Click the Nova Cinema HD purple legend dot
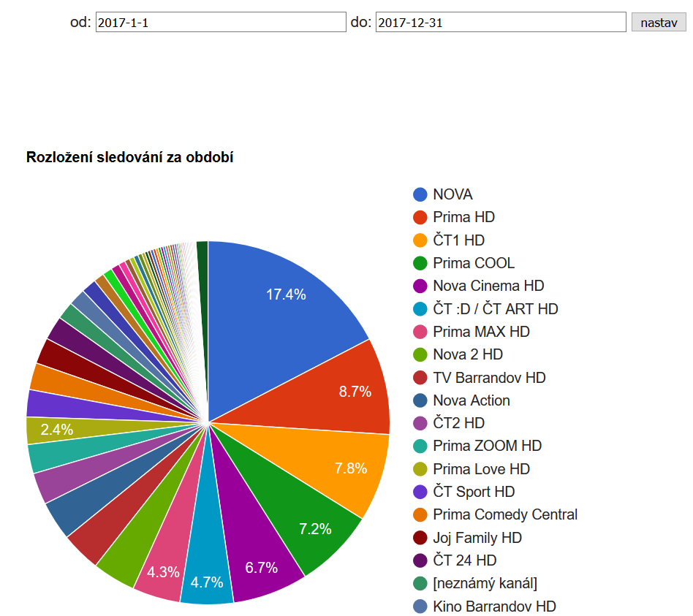Image resolution: width=693 pixels, height=616 pixels. [420, 286]
